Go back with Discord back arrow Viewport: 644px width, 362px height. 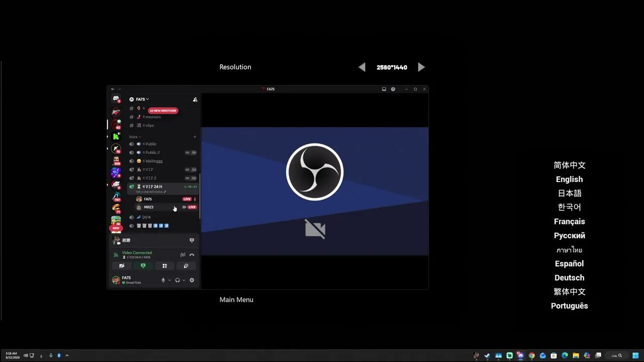pos(113,89)
